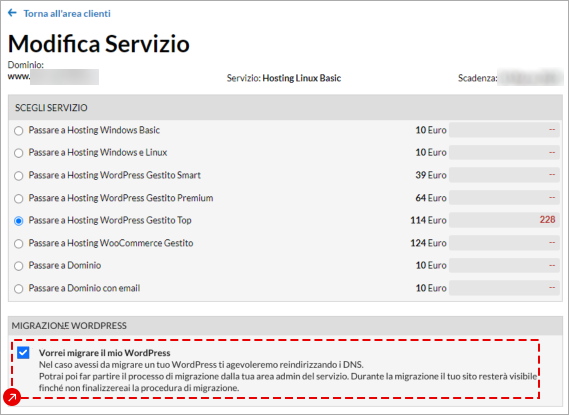This screenshot has width=569, height=415.
Task: Choose Passare a Dominio con email option
Action: point(19,289)
